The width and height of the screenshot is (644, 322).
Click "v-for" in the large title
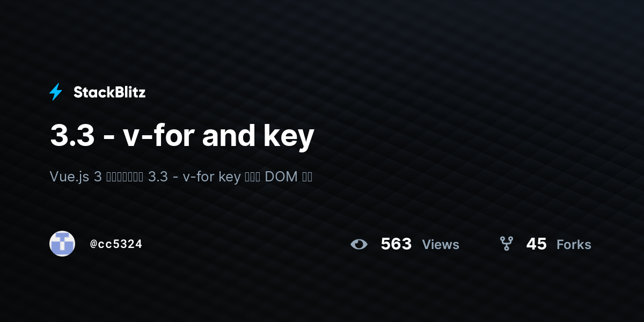[x=159, y=136]
